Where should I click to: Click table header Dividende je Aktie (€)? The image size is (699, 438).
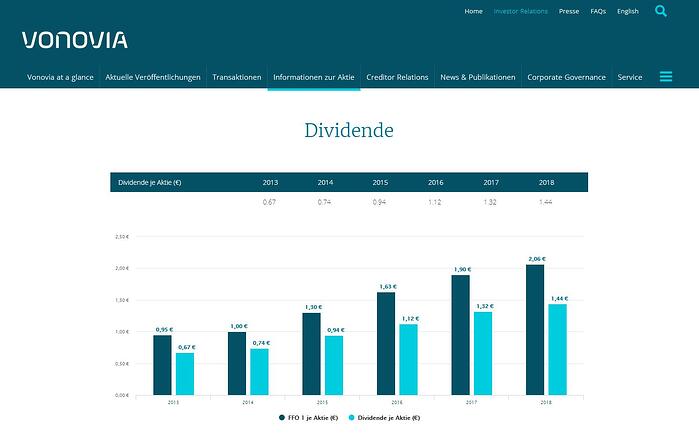pyautogui.click(x=150, y=182)
